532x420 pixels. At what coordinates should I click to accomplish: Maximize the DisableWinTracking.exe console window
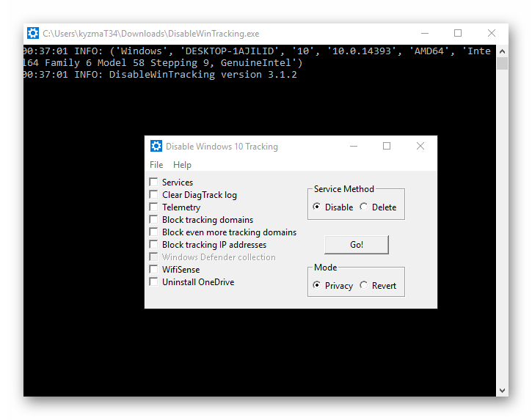click(x=458, y=33)
